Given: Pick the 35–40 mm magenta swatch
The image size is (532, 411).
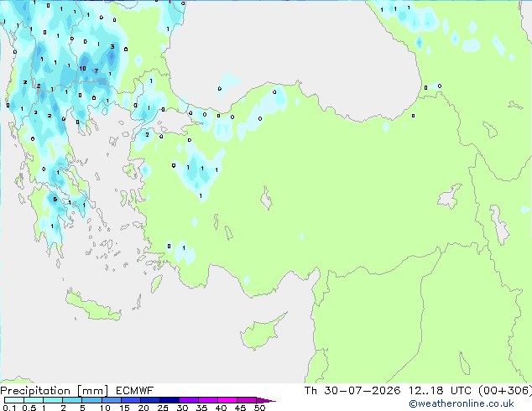Looking at the screenshot, I should click(207, 400).
